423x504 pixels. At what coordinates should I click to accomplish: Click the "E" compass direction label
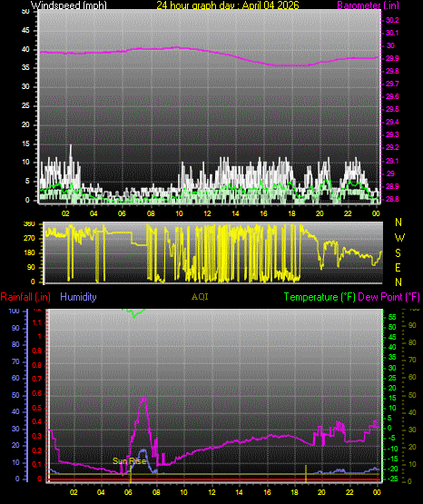click(398, 268)
